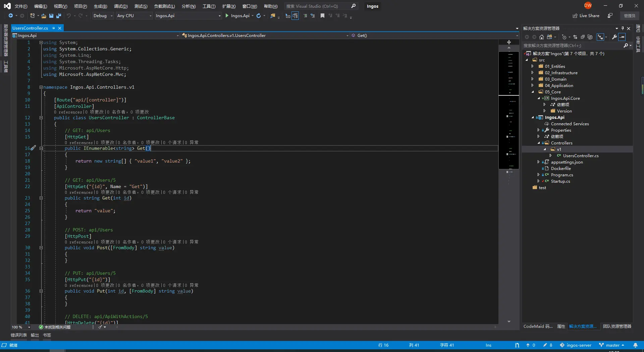Image resolution: width=644 pixels, height=352 pixels.
Task: Switch to the 团队资源管理器 tab
Action: coord(617,326)
